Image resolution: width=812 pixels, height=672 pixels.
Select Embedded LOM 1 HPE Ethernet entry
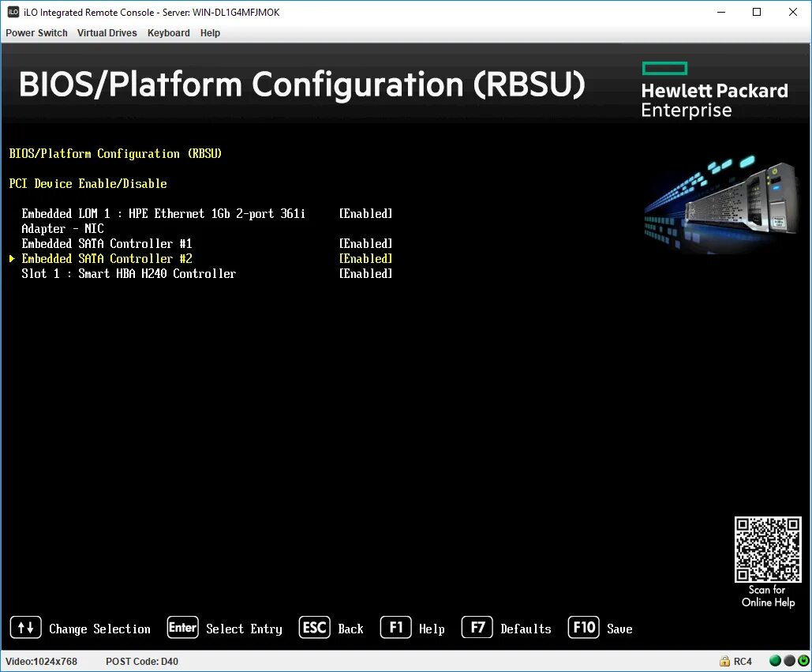(x=163, y=221)
